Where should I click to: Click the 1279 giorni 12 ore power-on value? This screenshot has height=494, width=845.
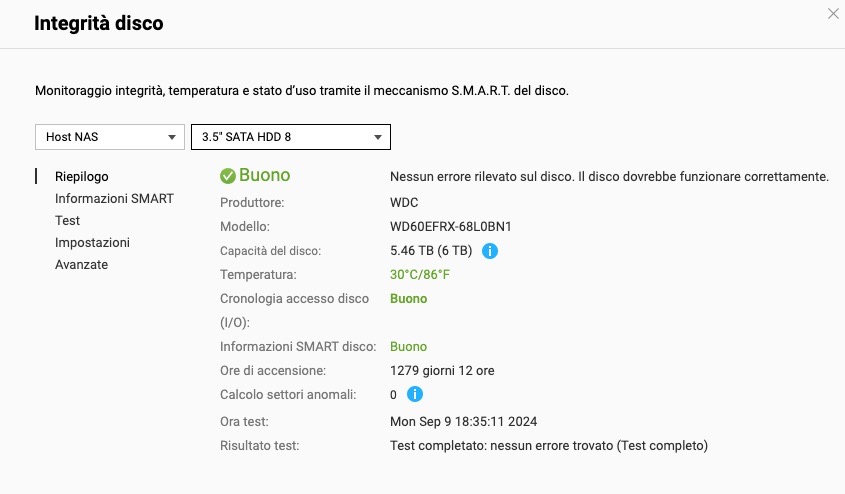(442, 371)
